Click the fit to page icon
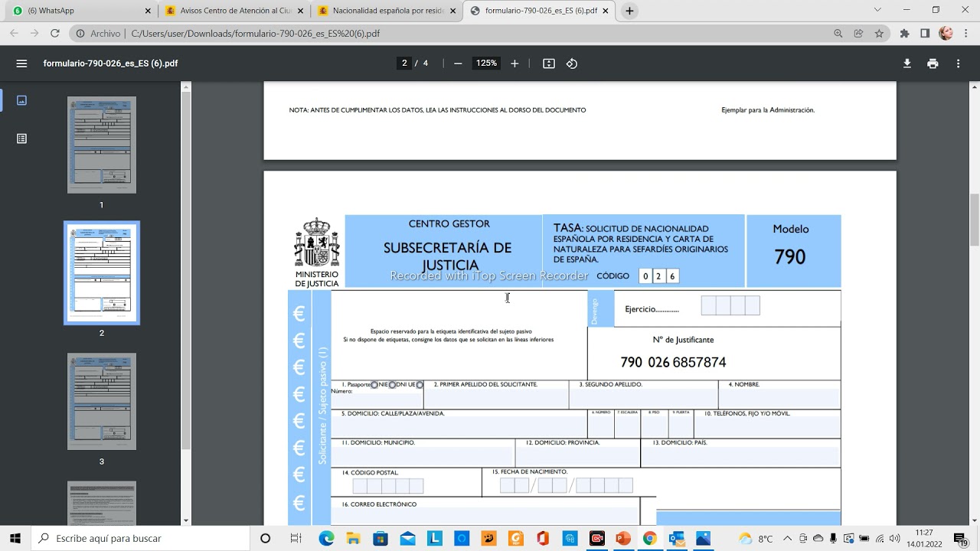 [x=548, y=64]
